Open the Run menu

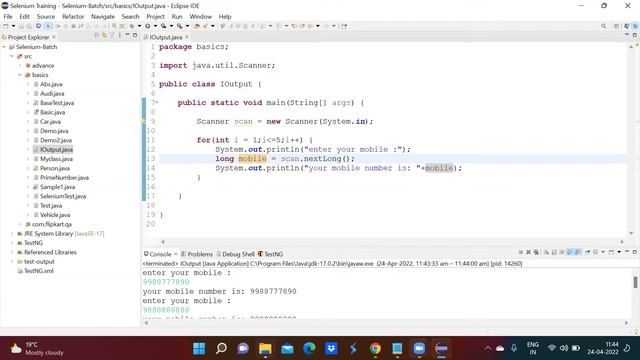point(177,16)
